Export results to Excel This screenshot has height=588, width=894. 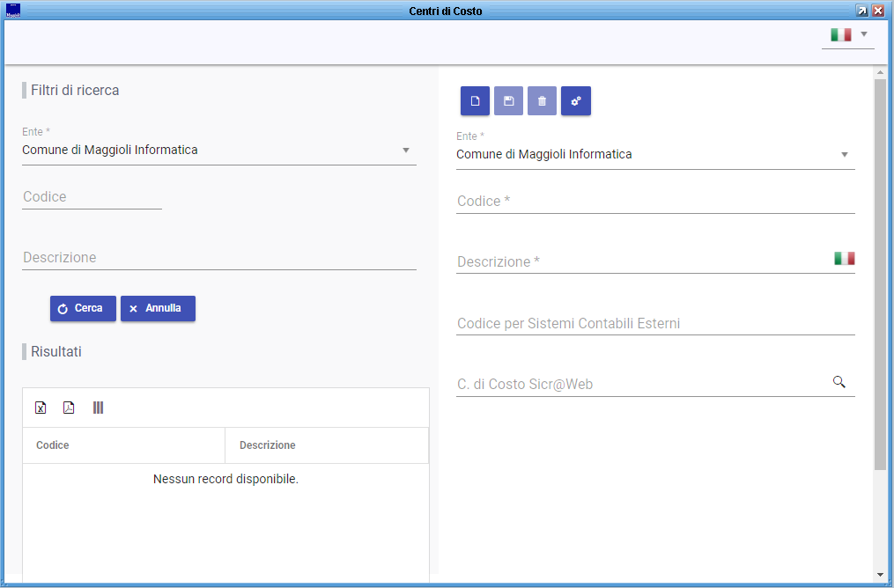[x=41, y=408]
